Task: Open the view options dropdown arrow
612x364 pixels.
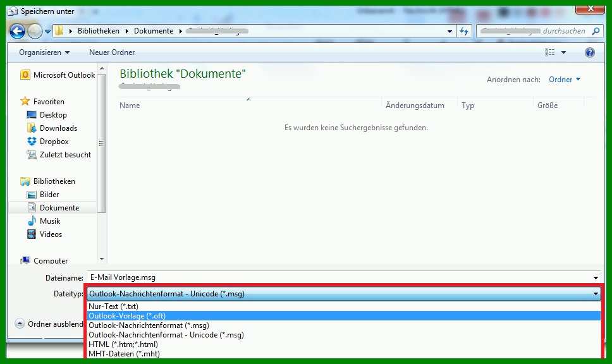Action: pos(563,52)
